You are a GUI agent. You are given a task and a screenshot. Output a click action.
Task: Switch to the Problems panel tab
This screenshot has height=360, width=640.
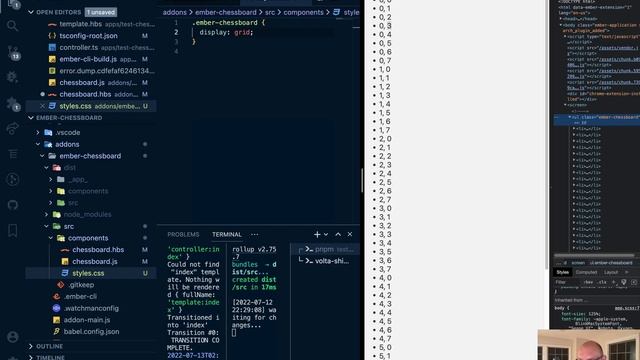[x=183, y=234]
